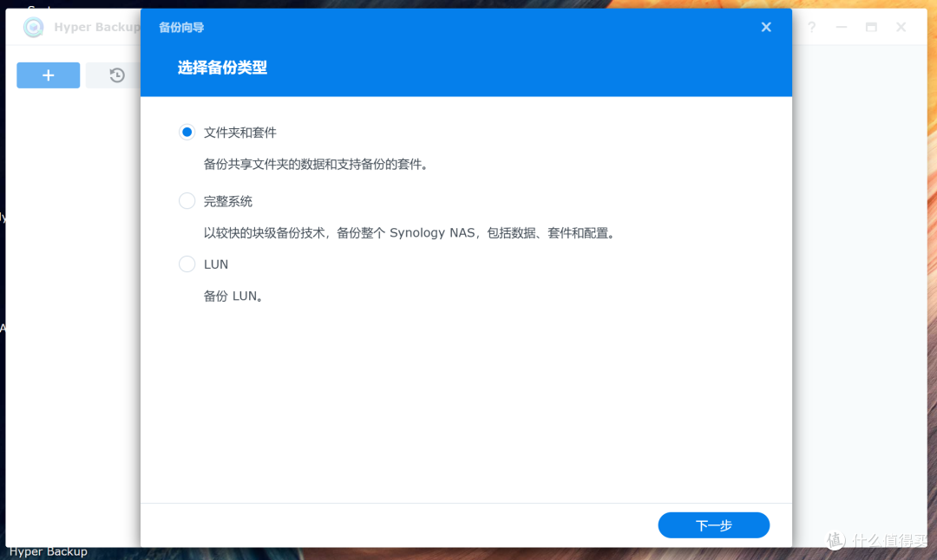Click the 文件夹和套件 label text
This screenshot has height=560, width=937.
click(x=239, y=133)
